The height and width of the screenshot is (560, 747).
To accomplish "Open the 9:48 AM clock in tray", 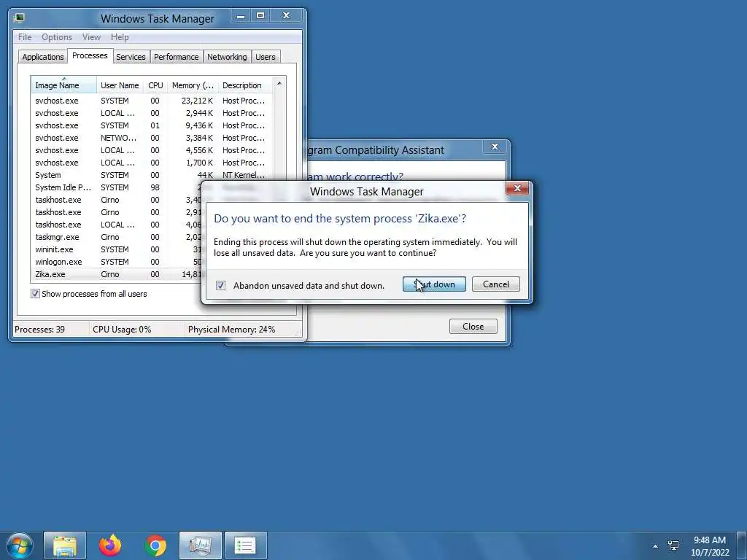I will [709, 546].
